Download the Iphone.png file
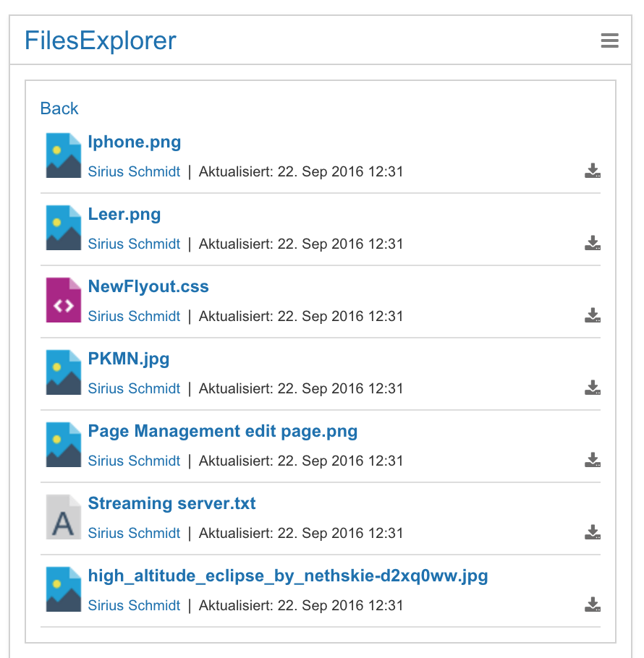The height and width of the screenshot is (658, 644). point(593,171)
